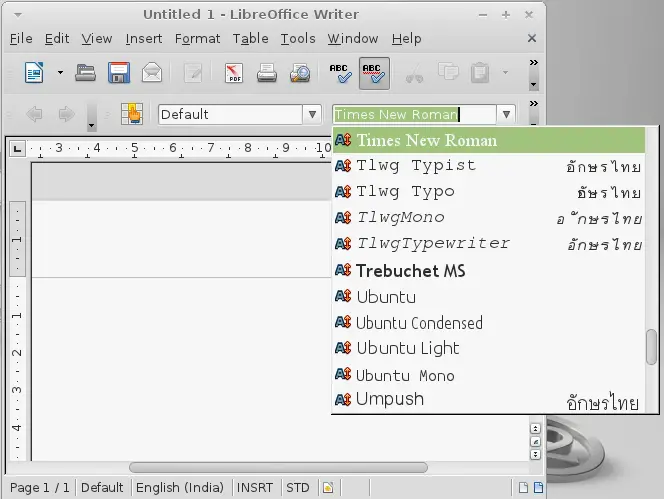The width and height of the screenshot is (664, 499).
Task: Click the paragraph style field showing Default
Action: click(230, 114)
